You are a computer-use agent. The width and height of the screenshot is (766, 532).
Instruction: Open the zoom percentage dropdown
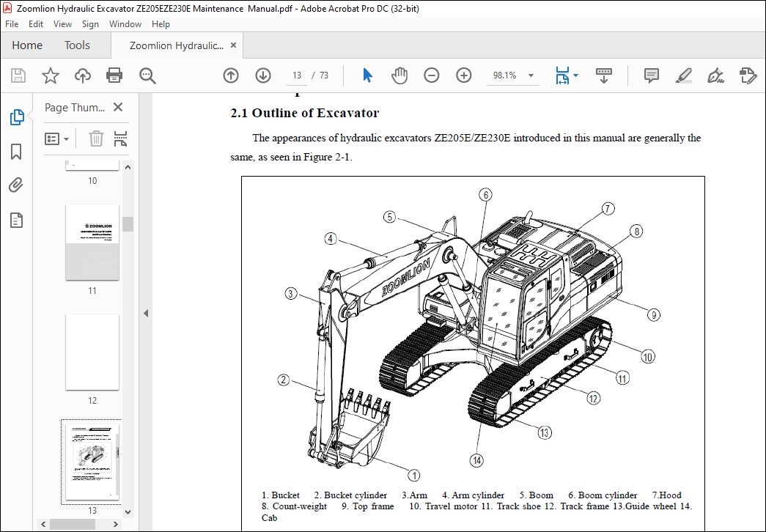pos(531,75)
